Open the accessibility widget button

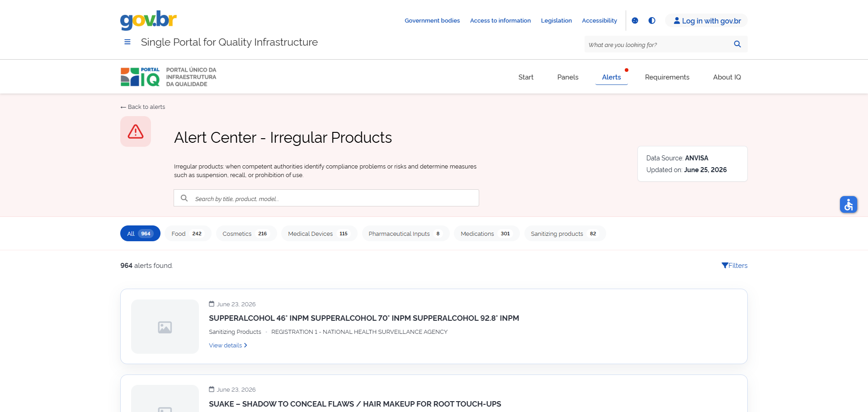pyautogui.click(x=849, y=205)
